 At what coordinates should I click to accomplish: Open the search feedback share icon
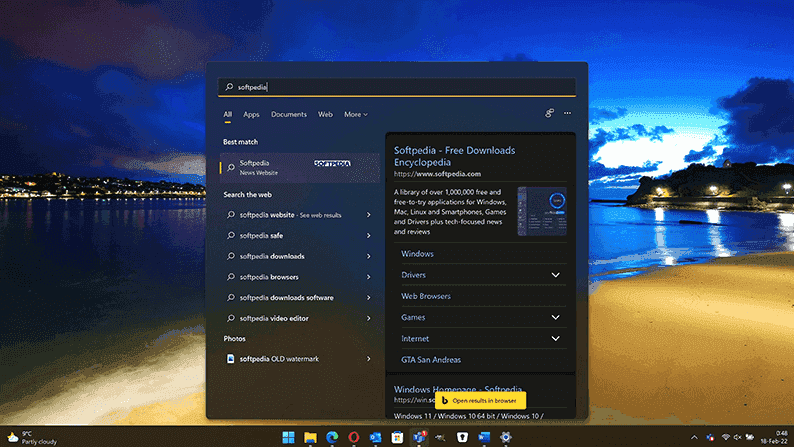pos(549,113)
